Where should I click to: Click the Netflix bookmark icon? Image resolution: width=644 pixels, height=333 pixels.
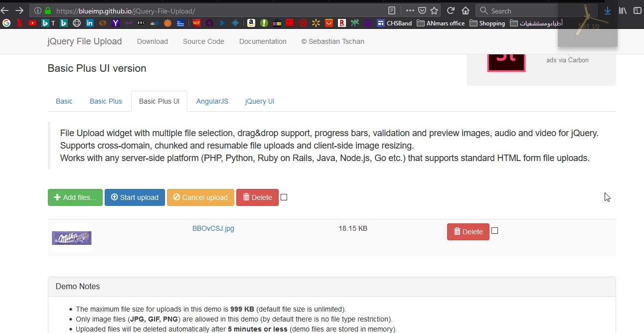19,23
